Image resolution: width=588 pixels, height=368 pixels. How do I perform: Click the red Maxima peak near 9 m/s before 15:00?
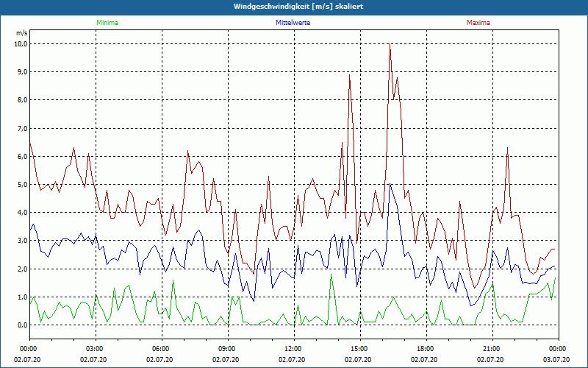pos(350,75)
